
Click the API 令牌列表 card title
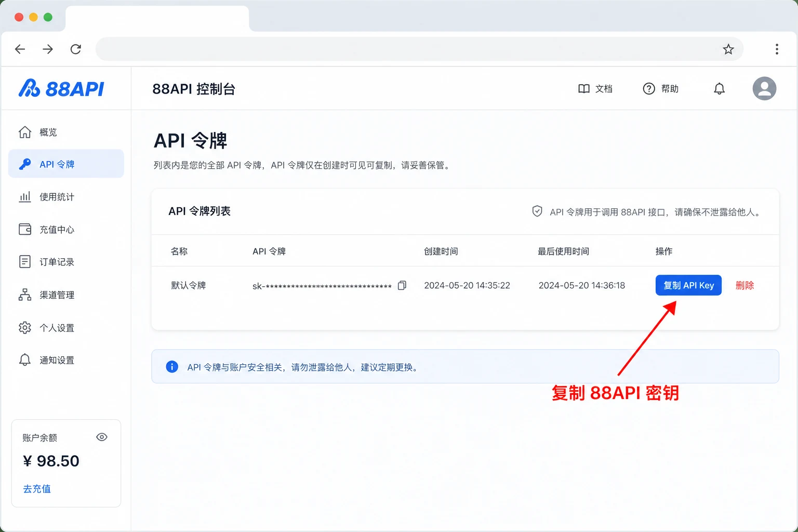pyautogui.click(x=199, y=211)
